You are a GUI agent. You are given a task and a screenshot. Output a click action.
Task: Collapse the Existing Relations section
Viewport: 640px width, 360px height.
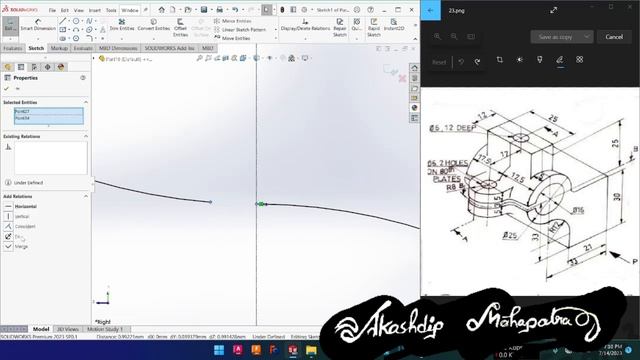(x=86, y=136)
